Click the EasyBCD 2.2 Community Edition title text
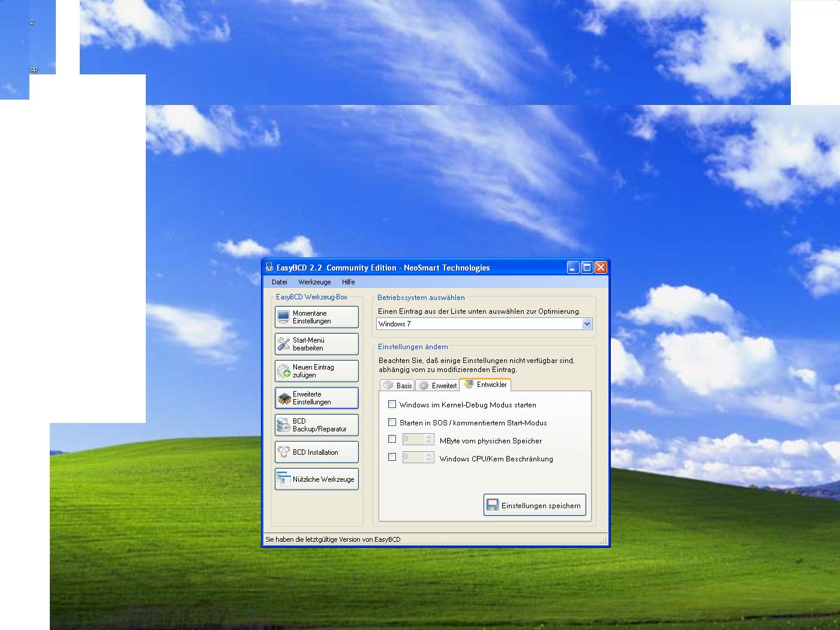The width and height of the screenshot is (840, 630). tap(383, 268)
